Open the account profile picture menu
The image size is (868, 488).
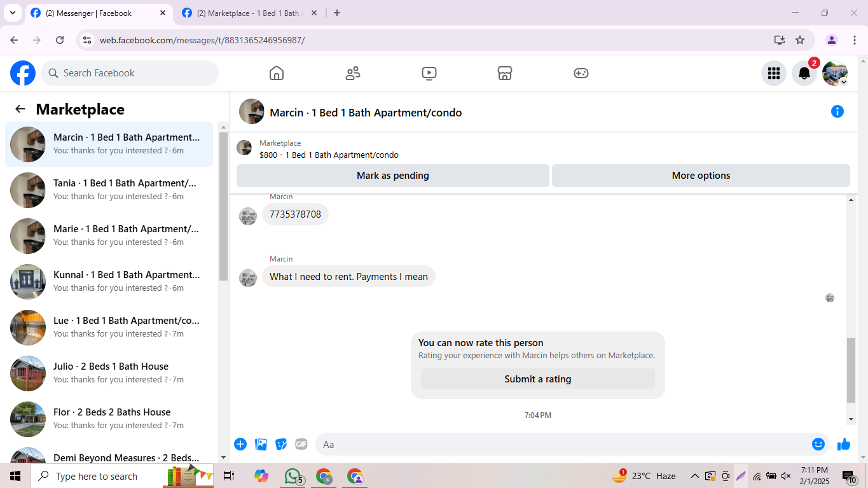(835, 73)
